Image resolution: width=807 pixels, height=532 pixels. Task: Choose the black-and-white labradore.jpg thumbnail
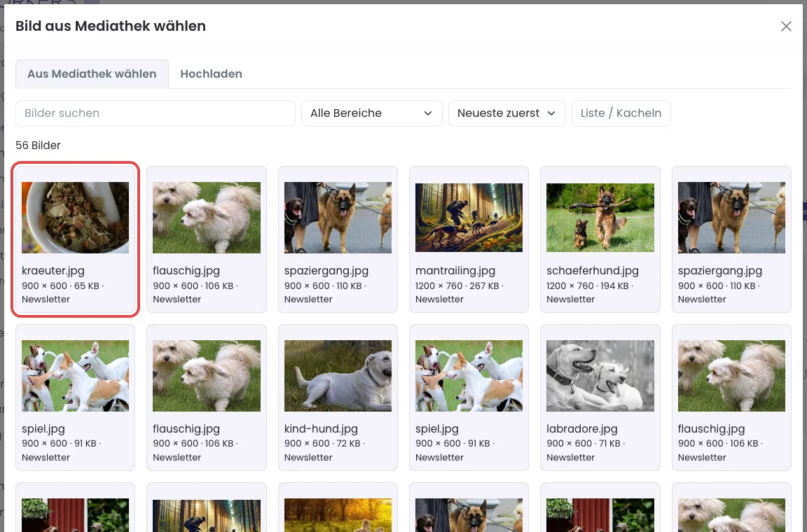coord(600,376)
